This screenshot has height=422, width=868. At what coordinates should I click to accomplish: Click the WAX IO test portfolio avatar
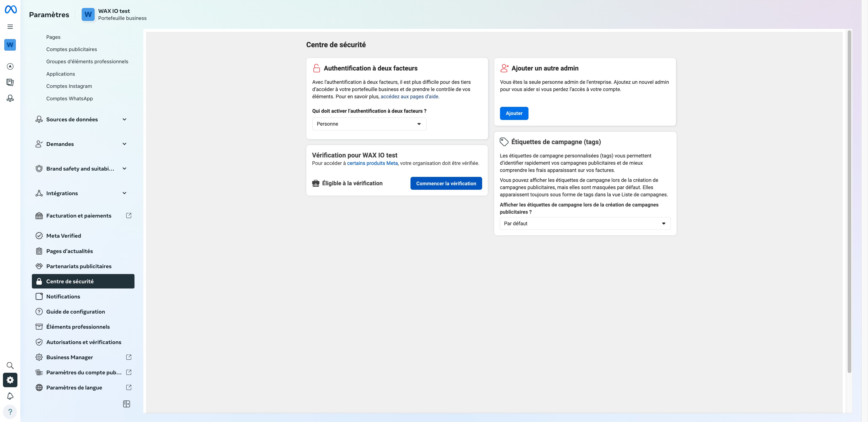(88, 14)
